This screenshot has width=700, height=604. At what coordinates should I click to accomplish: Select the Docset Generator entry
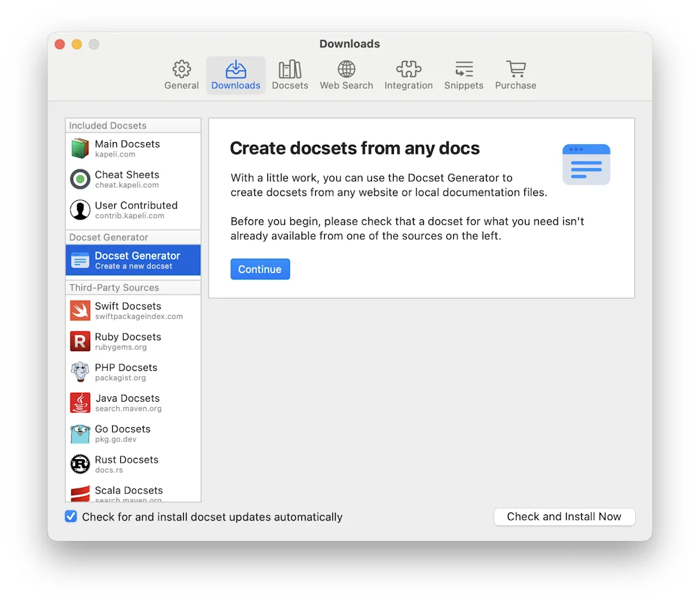point(133,260)
